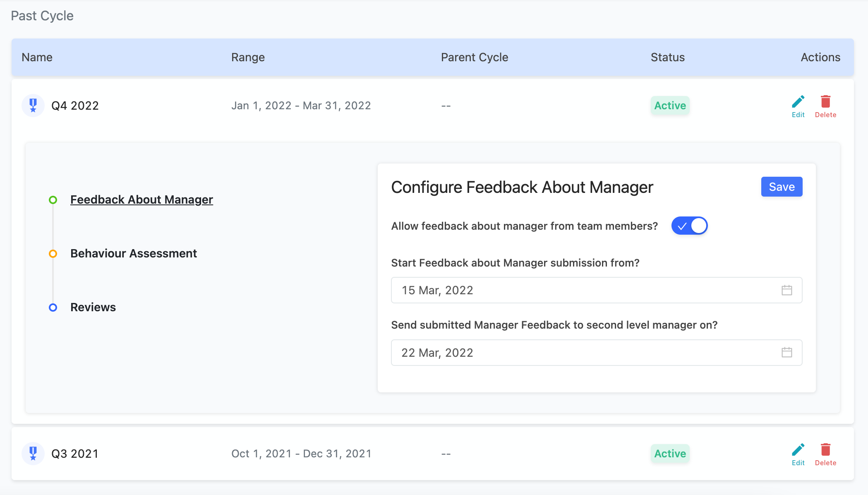The image size is (868, 495).
Task: Click the label about sending feedback to second level manager
Action: point(554,325)
